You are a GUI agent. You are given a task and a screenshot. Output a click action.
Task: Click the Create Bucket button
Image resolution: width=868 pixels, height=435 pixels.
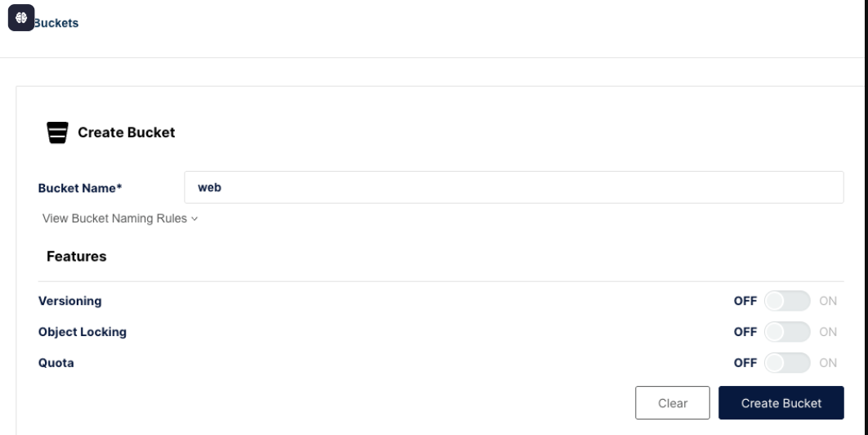coord(781,403)
